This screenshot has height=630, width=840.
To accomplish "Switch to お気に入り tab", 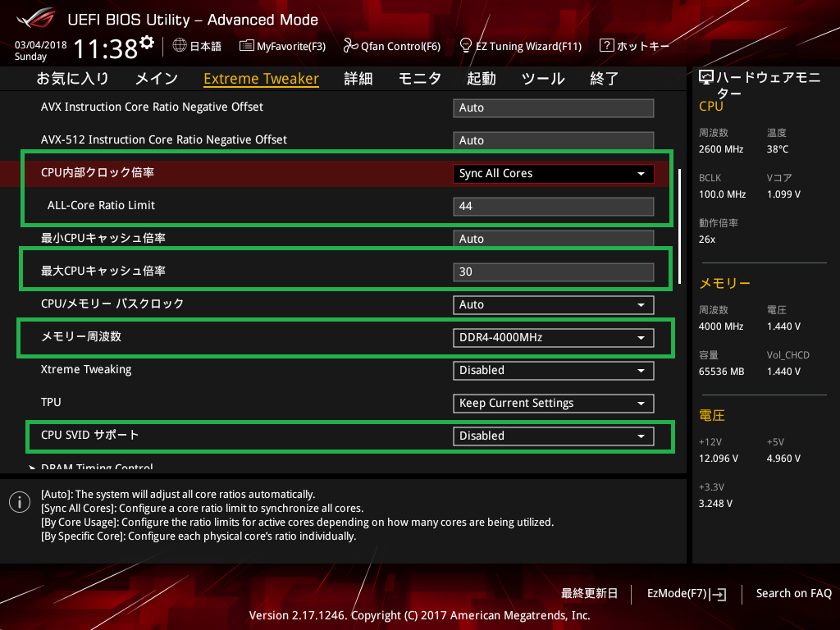I will pyautogui.click(x=72, y=79).
